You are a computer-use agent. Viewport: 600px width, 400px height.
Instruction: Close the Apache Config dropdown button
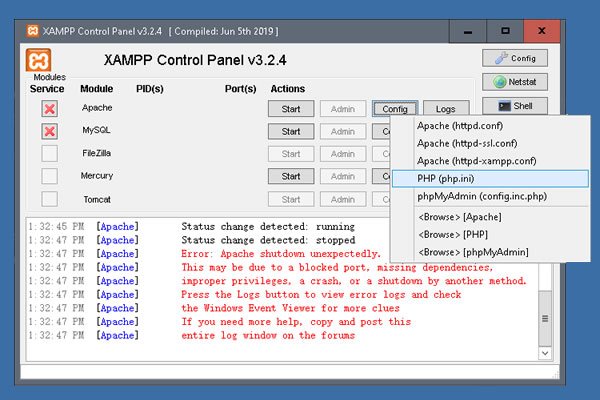[395, 109]
